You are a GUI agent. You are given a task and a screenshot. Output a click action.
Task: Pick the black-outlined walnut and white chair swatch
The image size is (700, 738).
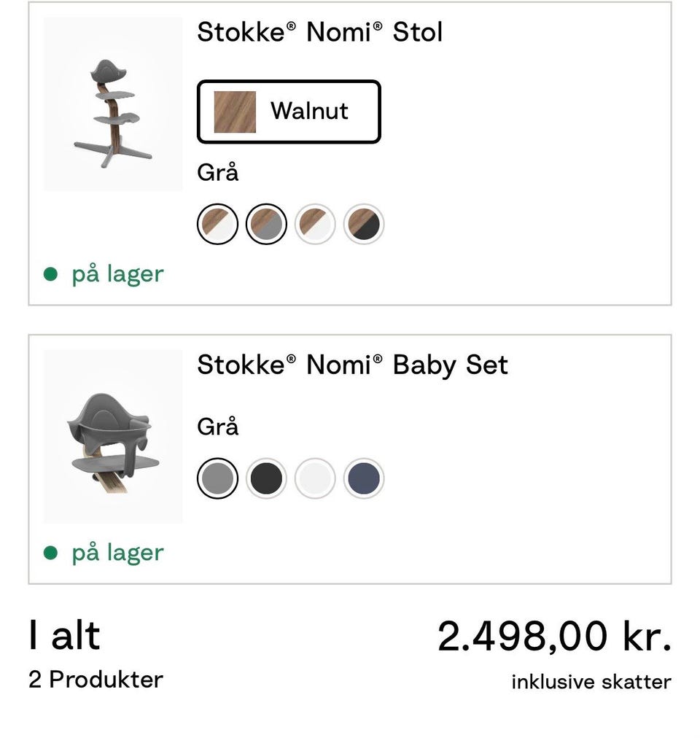click(217, 224)
